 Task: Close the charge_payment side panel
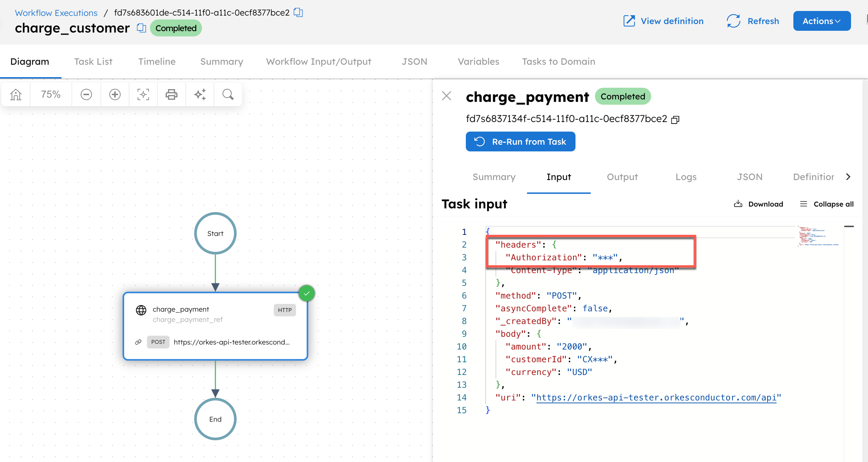tap(447, 96)
